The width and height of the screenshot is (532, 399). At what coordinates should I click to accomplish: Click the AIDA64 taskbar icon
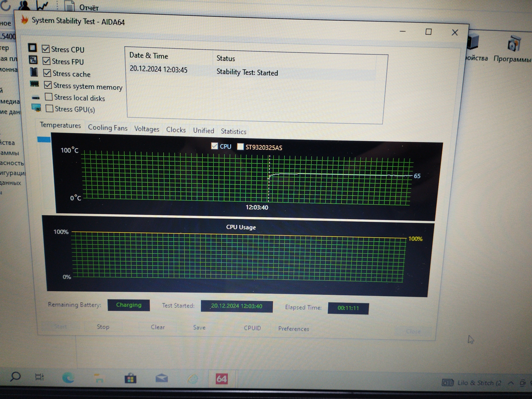point(221,378)
